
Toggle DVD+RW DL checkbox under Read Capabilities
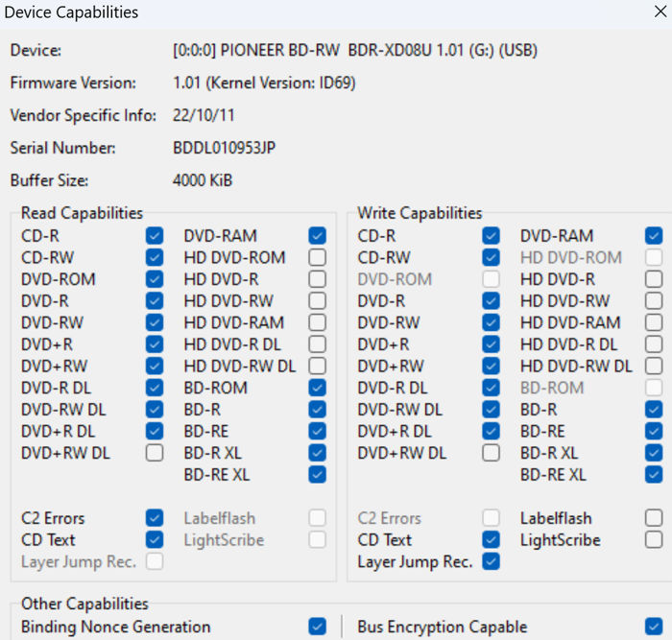(x=155, y=453)
